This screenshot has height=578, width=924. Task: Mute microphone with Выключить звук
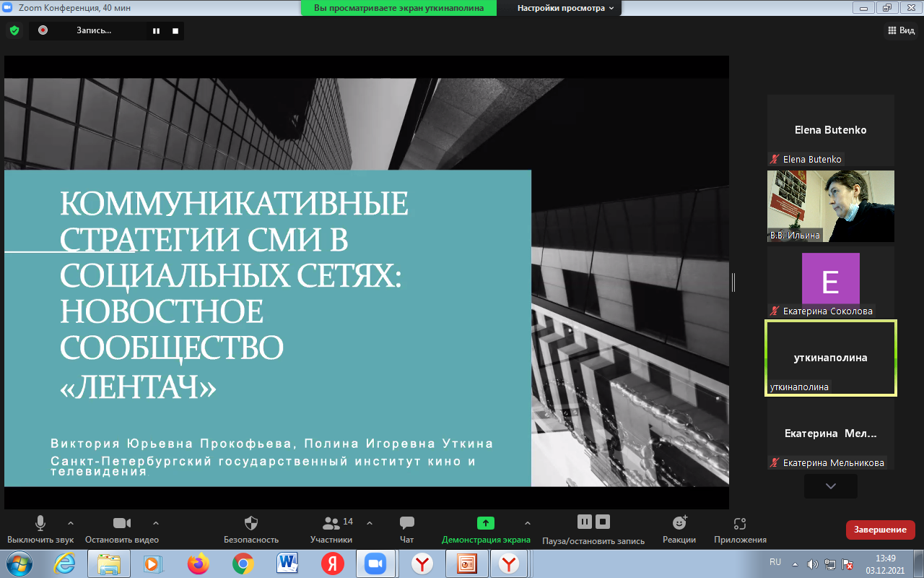(40, 530)
